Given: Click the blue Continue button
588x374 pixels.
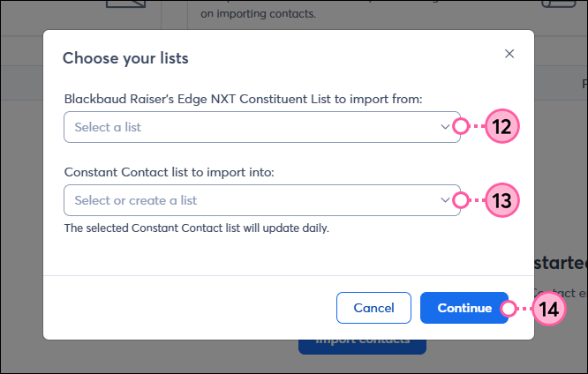Looking at the screenshot, I should point(464,308).
